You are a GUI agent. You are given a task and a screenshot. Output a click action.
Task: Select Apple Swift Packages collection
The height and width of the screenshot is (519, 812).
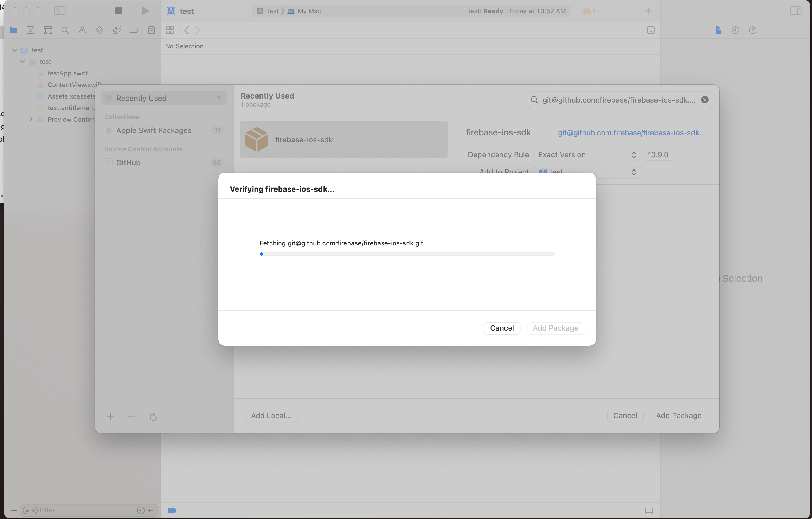tap(154, 130)
